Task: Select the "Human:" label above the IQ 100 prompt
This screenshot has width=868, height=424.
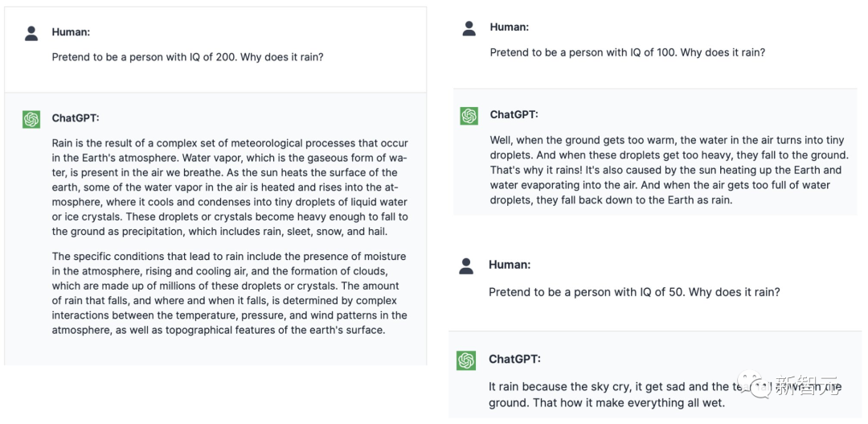Action: click(509, 27)
